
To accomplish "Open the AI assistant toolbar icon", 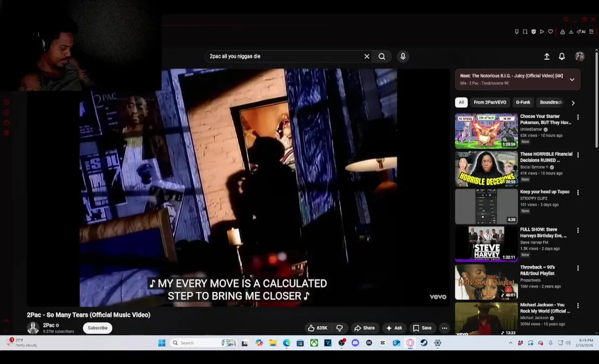I will 581,32.
